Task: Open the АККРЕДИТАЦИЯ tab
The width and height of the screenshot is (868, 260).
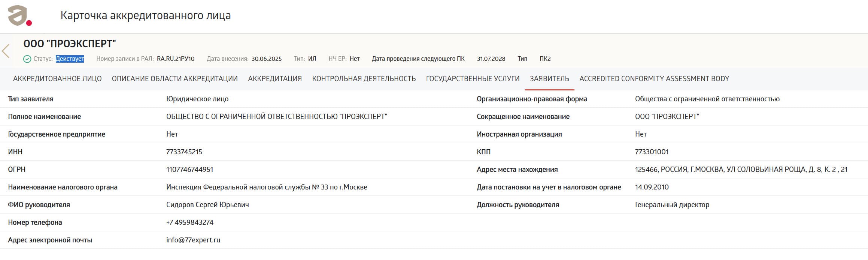Action: click(x=275, y=79)
